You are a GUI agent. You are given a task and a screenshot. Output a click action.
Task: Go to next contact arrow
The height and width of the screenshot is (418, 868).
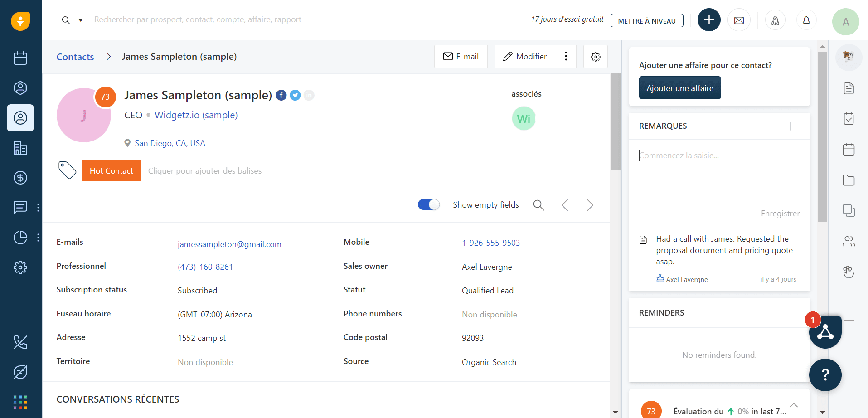[x=590, y=205]
